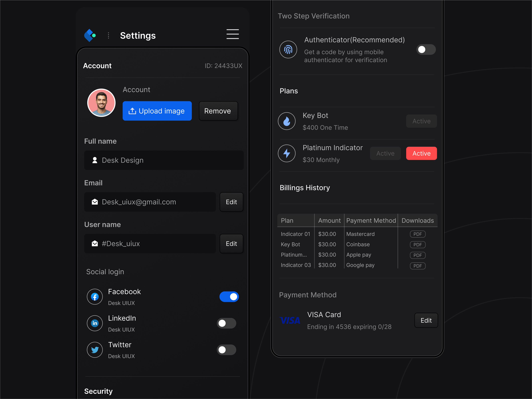This screenshot has width=532, height=399.
Task: Select the Platinum Indicator lightning icon
Action: tap(287, 153)
